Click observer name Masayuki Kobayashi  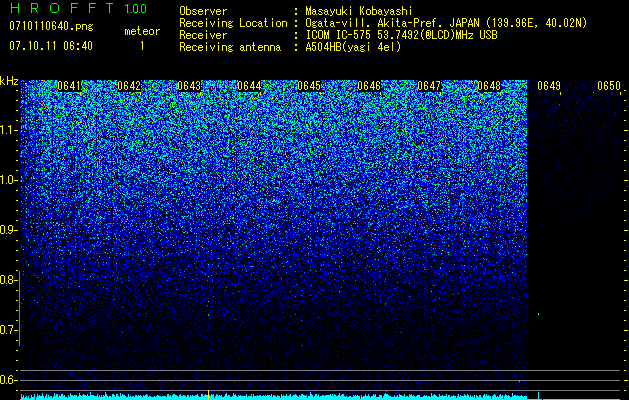tap(359, 11)
